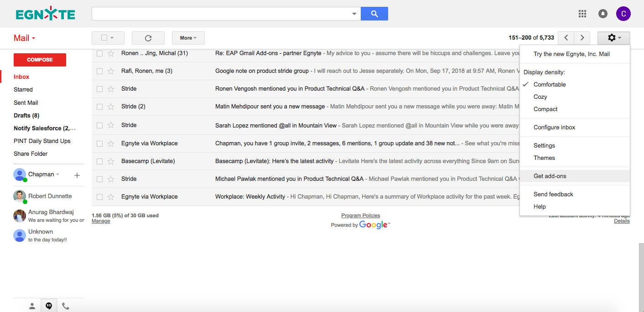Image resolution: width=644 pixels, height=312 pixels.
Task: Tick checkbox for Sarah Lopez mentioned @all email
Action: tap(99, 125)
